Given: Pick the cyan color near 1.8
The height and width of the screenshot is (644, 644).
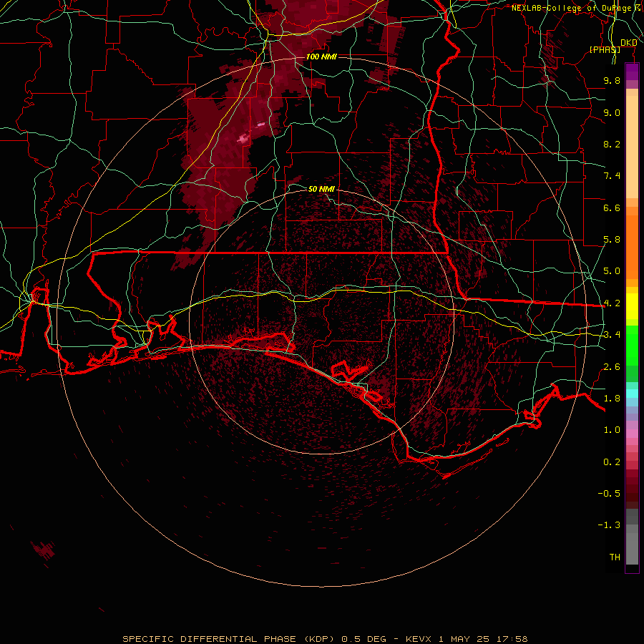Looking at the screenshot, I should click(632, 394).
